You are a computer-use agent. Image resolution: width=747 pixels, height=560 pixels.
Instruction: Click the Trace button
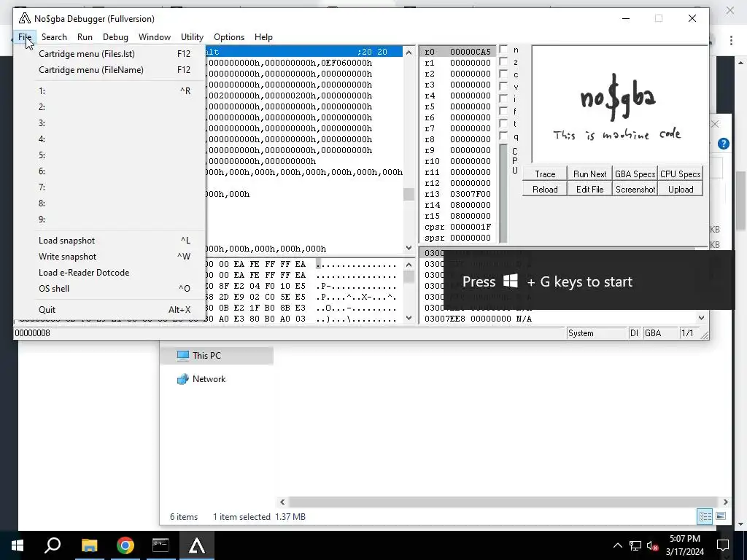pos(545,174)
